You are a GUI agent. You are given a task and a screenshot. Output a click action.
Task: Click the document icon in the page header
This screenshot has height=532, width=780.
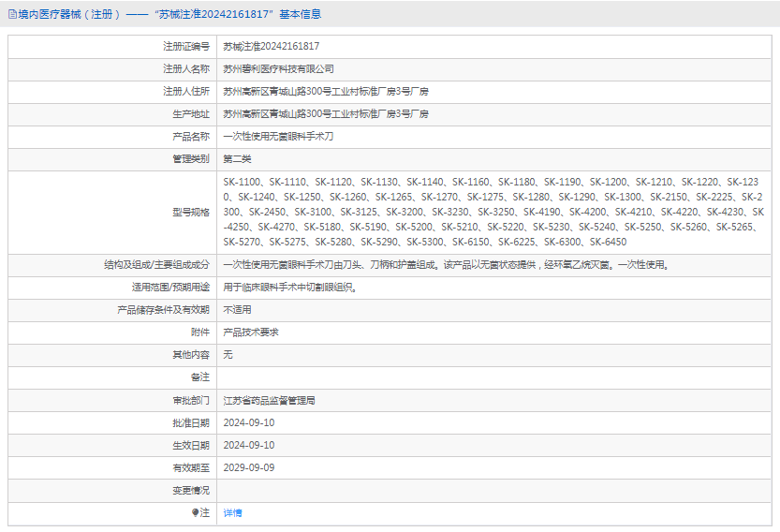tap(11, 14)
